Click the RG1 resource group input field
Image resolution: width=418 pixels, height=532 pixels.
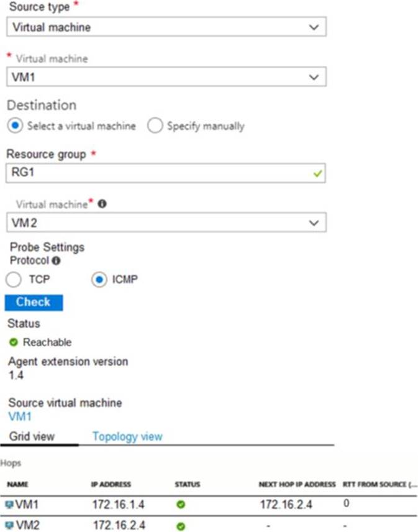click(165, 173)
